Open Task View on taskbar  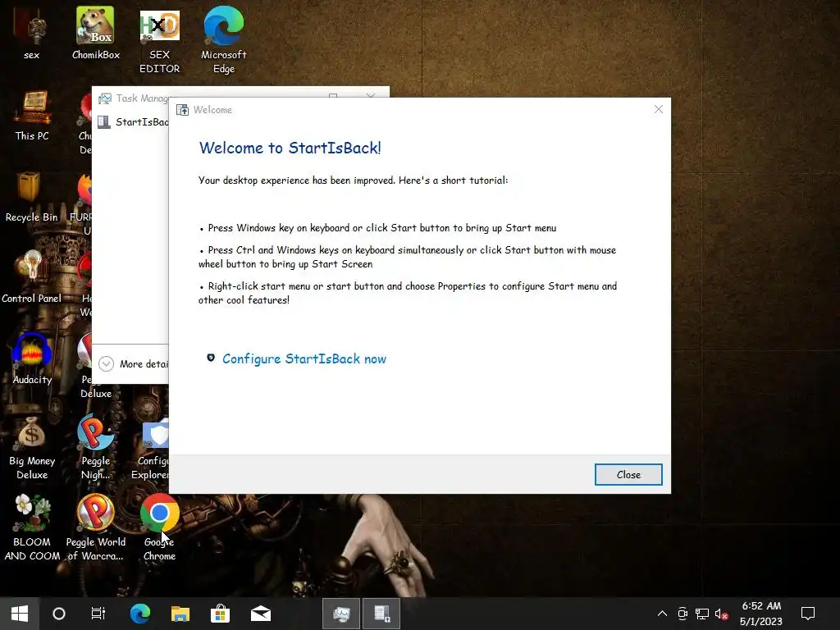coord(98,614)
